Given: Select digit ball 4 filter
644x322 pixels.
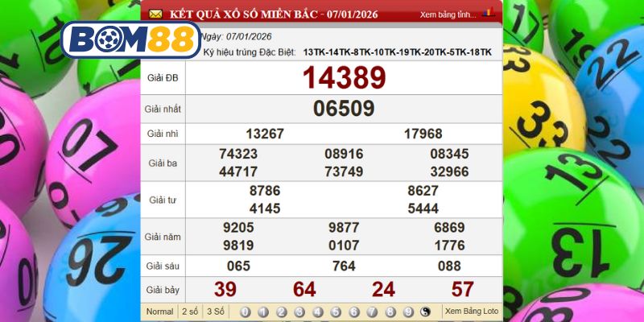Looking at the screenshot, I should 317,312.
